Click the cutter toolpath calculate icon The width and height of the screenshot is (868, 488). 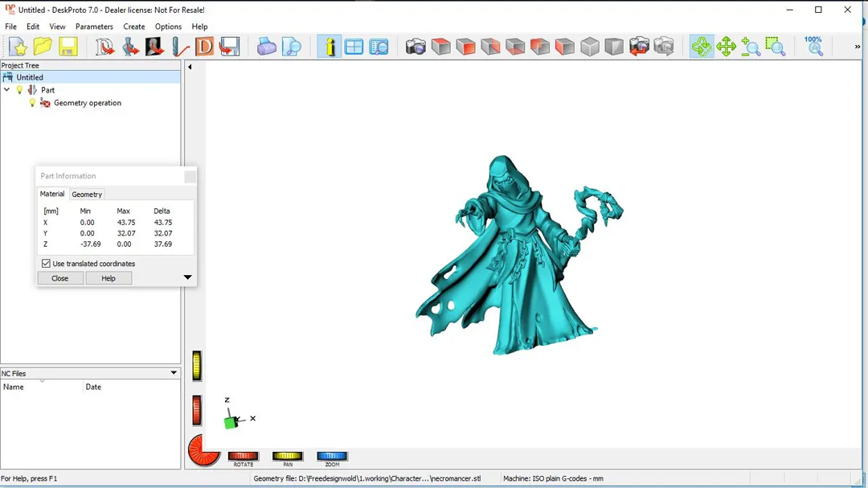pos(180,47)
